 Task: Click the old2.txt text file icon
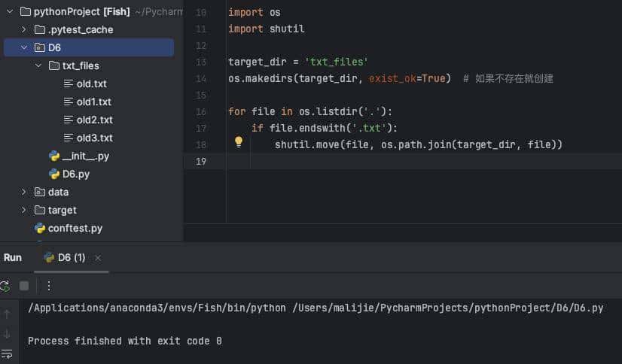click(x=69, y=120)
